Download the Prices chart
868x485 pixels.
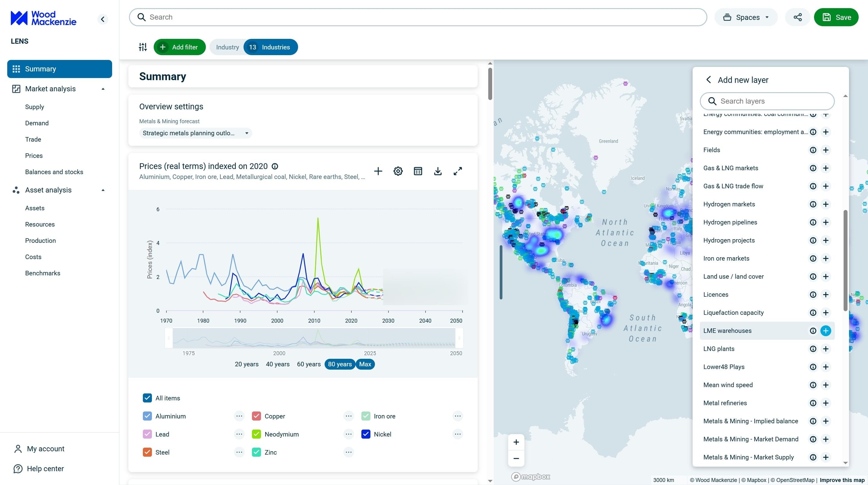(438, 171)
